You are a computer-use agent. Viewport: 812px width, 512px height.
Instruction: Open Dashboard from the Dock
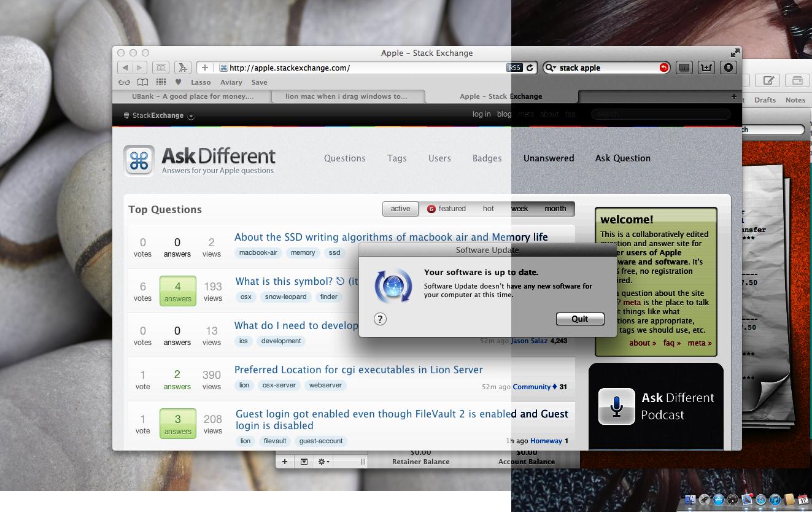click(733, 500)
